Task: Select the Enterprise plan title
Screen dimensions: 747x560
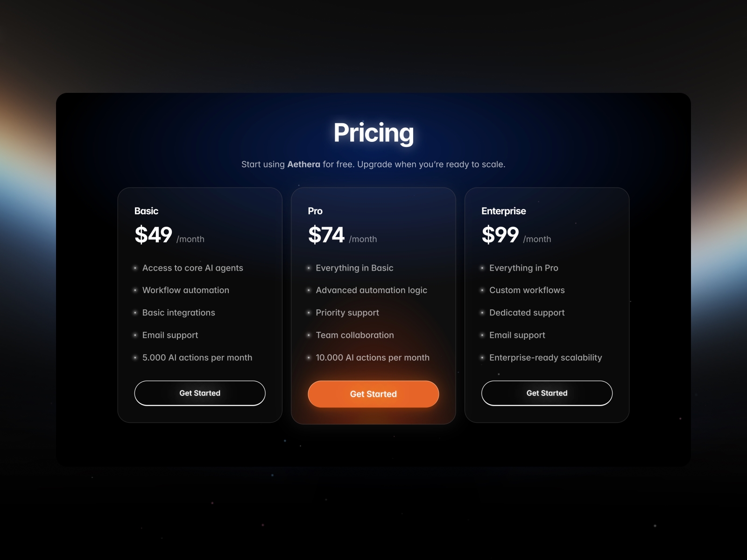Action: tap(503, 211)
